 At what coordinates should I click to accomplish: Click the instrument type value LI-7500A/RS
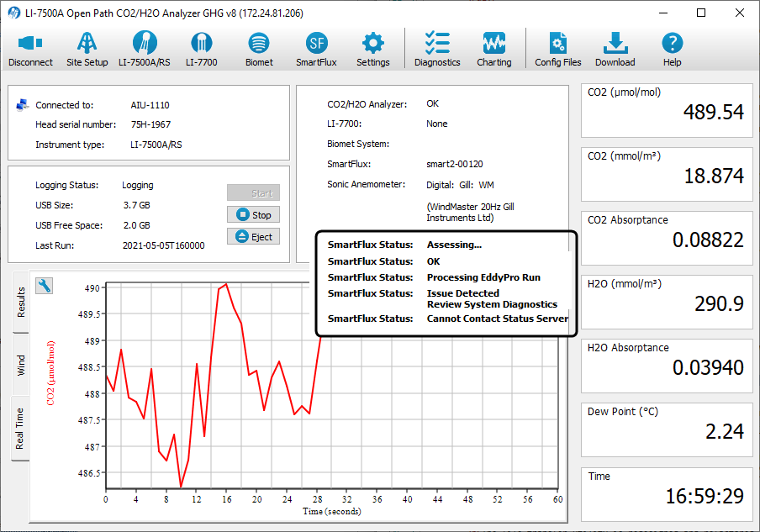[156, 145]
